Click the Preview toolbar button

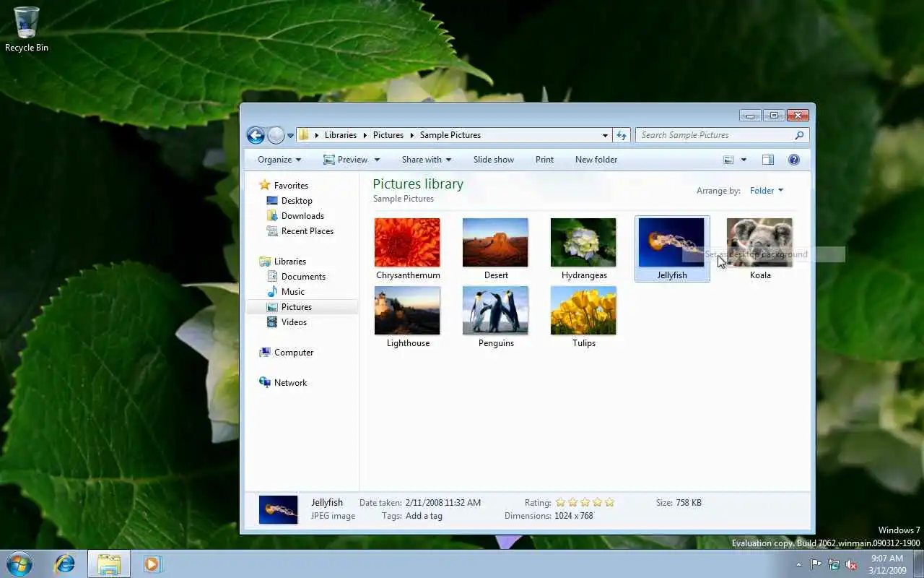(x=345, y=160)
